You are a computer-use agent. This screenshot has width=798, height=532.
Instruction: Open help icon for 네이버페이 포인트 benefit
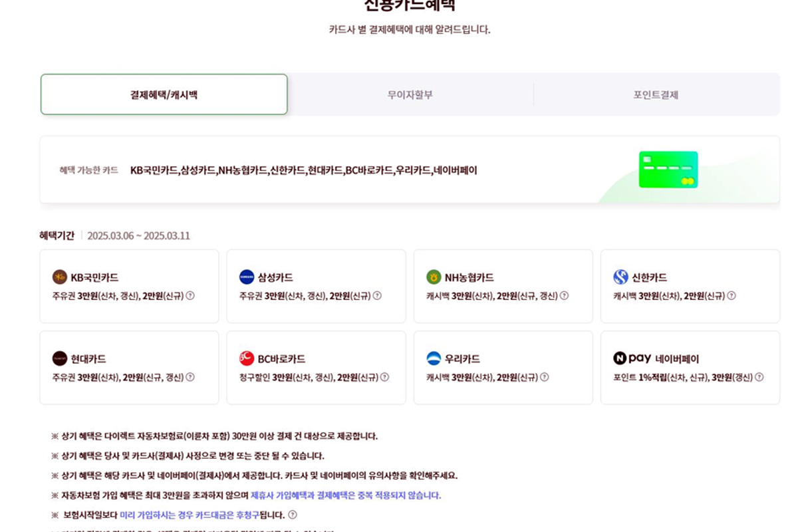pos(759,377)
